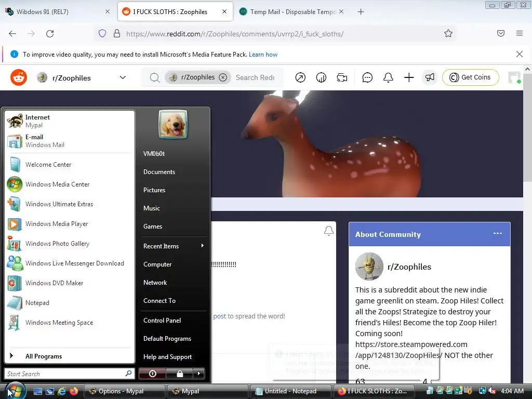This screenshot has height=399, width=532.
Task: Open Internet Mypal from Start menu
Action: [70, 121]
